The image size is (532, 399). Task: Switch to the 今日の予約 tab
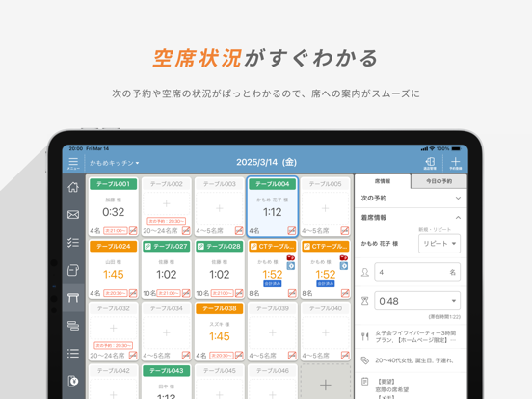click(439, 181)
